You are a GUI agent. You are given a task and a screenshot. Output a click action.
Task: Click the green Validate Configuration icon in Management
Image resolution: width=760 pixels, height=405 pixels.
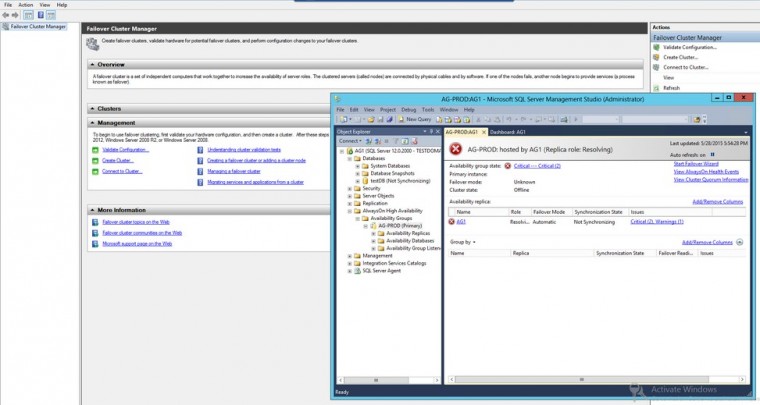tap(95, 150)
